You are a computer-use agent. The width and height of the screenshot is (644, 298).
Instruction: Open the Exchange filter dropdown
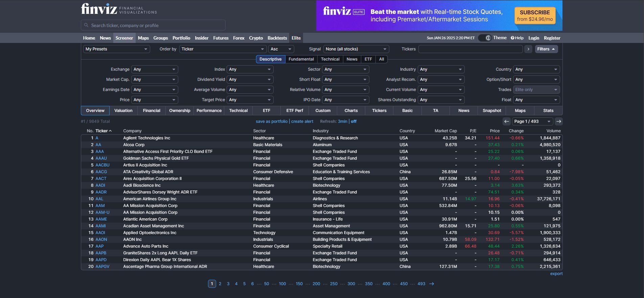click(x=155, y=69)
